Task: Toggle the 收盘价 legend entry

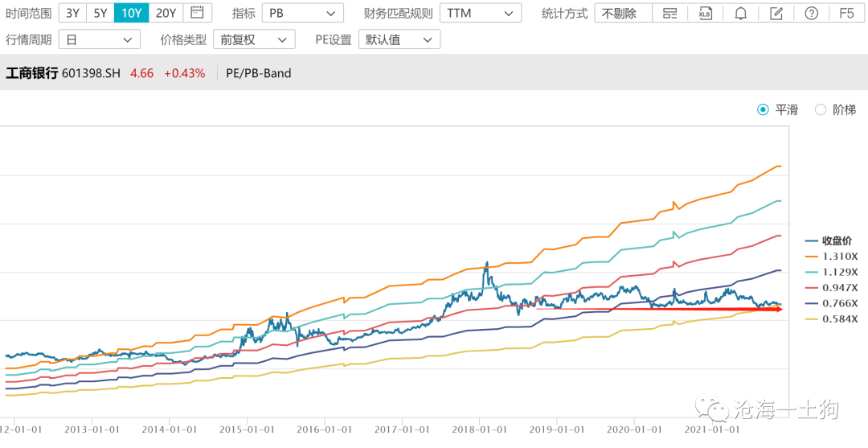Action: click(828, 240)
